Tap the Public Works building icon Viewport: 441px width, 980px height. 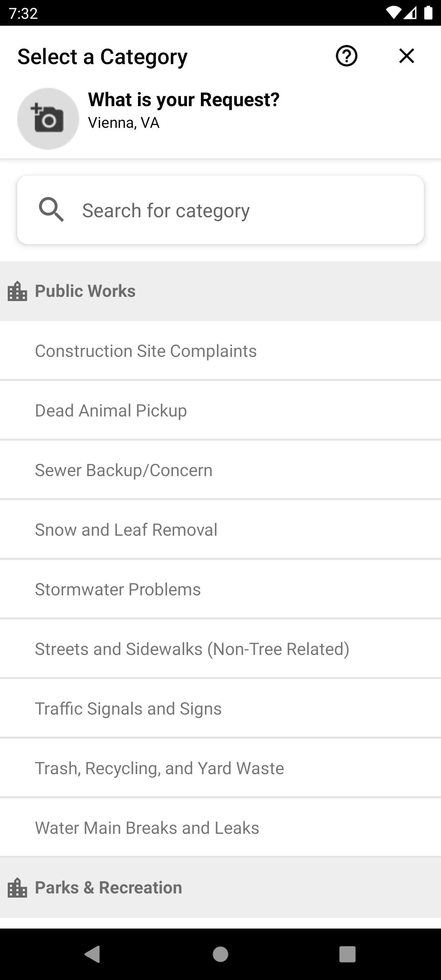click(18, 291)
